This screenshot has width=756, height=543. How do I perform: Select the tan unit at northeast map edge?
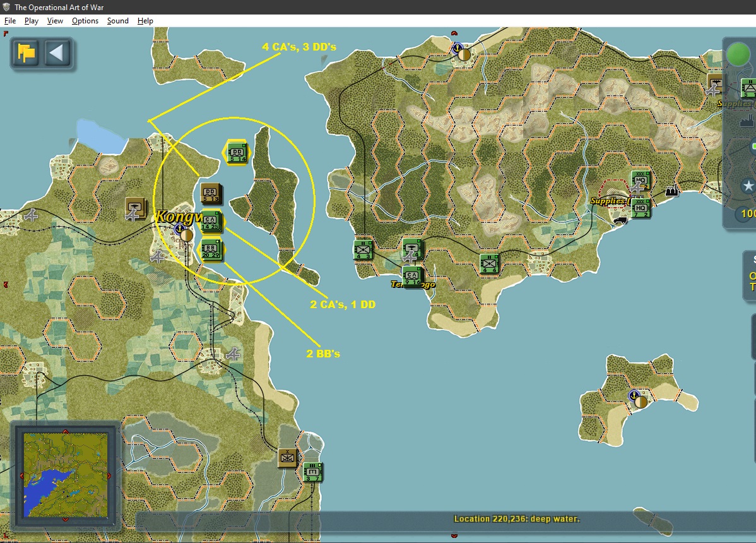716,83
